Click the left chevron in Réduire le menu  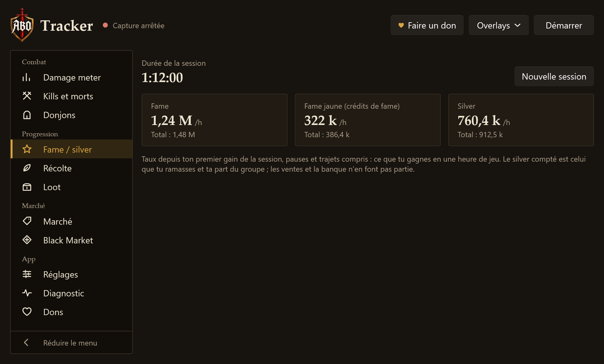26,342
